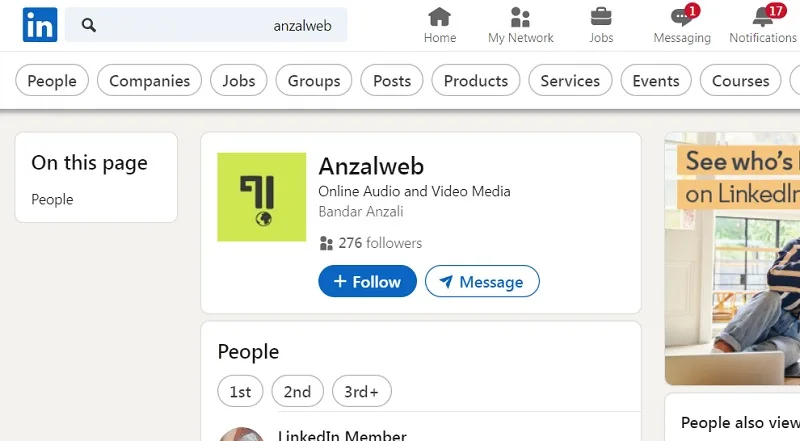Toggle the 2nd connections filter
Viewport: 800px width, 441px height.
[297, 391]
